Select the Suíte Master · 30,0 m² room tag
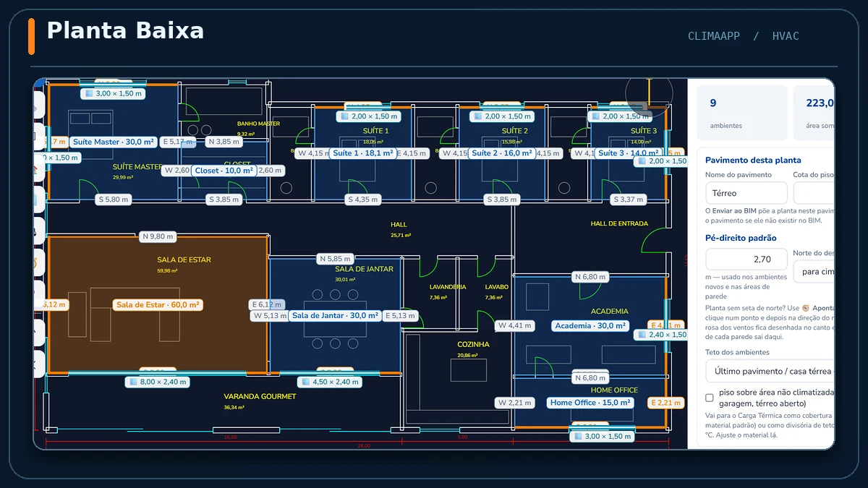 114,142
